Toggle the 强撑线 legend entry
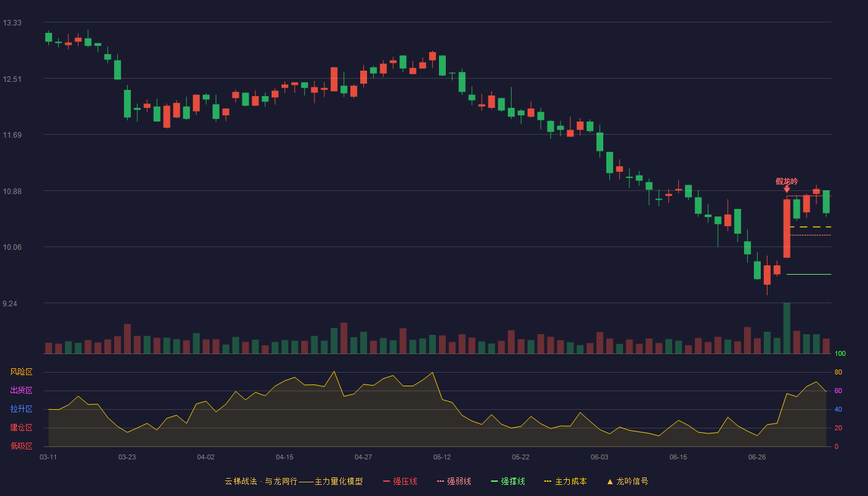Screen dimensions: 868x496 coord(508,481)
